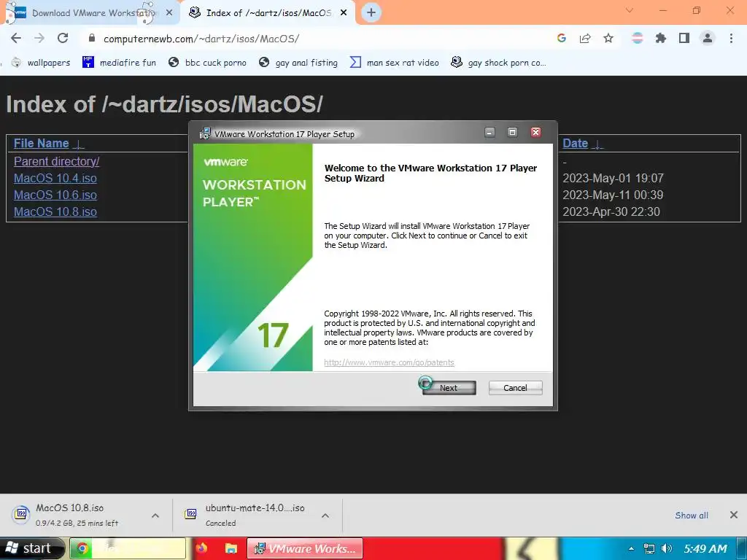Viewport: 747px width, 560px height.
Task: Click the address bar URL
Action: 201,39
